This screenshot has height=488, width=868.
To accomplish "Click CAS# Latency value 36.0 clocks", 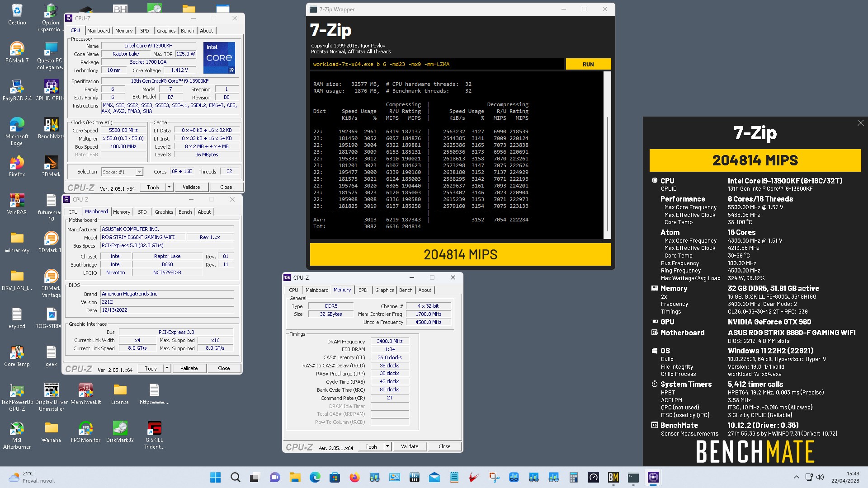I will point(390,357).
